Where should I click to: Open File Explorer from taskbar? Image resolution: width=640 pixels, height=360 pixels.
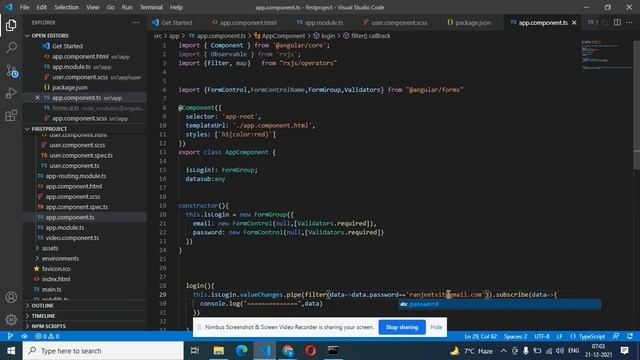coord(219,351)
